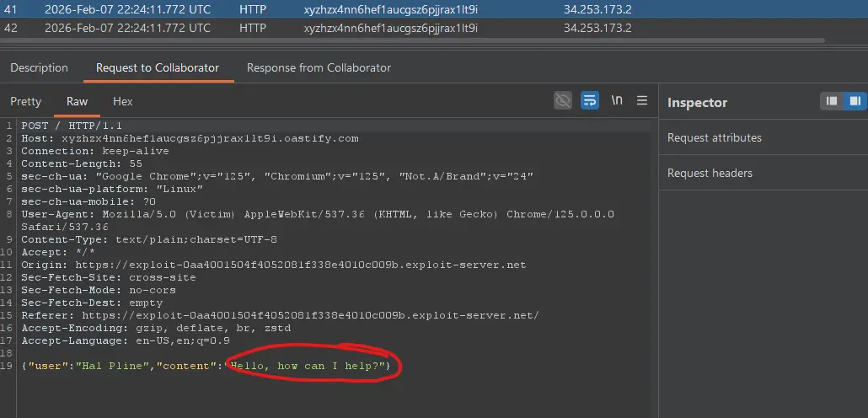Click the crossed-out eye icon in the editor toolbar
Viewport: 868px width, 418px height.
click(x=563, y=101)
